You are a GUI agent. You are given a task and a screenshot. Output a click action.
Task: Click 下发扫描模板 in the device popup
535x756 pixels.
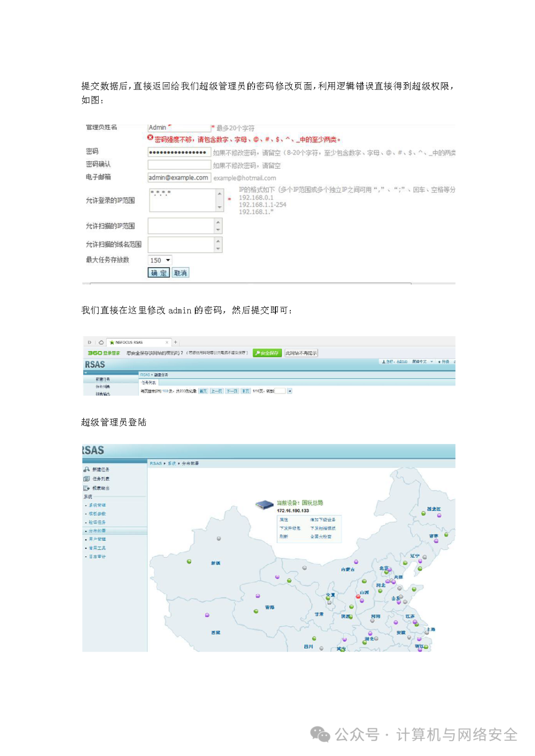[x=323, y=528]
